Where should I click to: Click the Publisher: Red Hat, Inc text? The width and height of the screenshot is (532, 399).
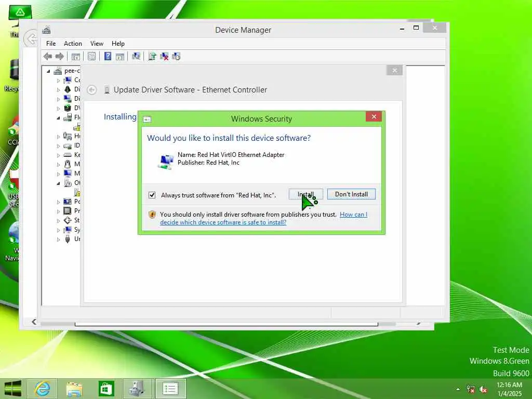click(x=208, y=163)
